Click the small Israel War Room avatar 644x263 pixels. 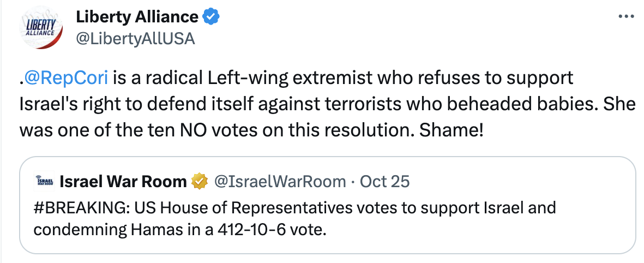click(x=43, y=181)
